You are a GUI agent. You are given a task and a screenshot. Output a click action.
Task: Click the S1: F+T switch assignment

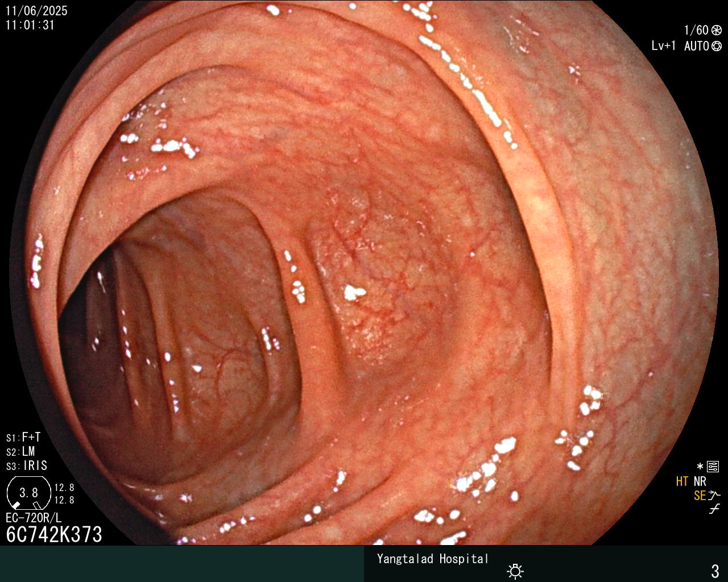point(23,438)
